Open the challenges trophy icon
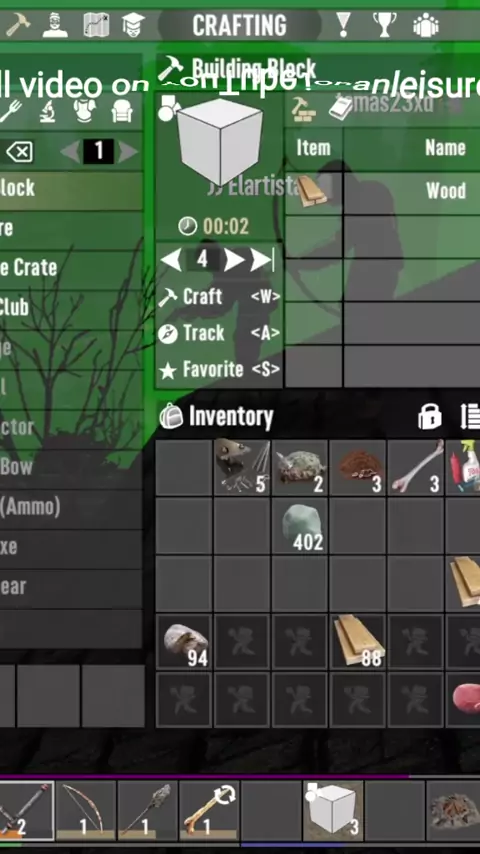The height and width of the screenshot is (854, 480). pos(384,25)
